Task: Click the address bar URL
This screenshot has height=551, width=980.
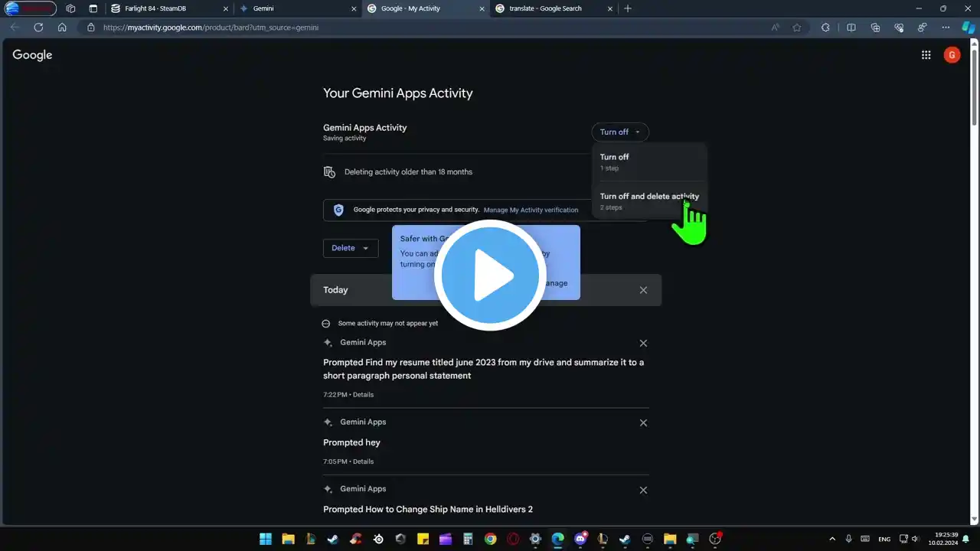Action: pyautogui.click(x=211, y=28)
